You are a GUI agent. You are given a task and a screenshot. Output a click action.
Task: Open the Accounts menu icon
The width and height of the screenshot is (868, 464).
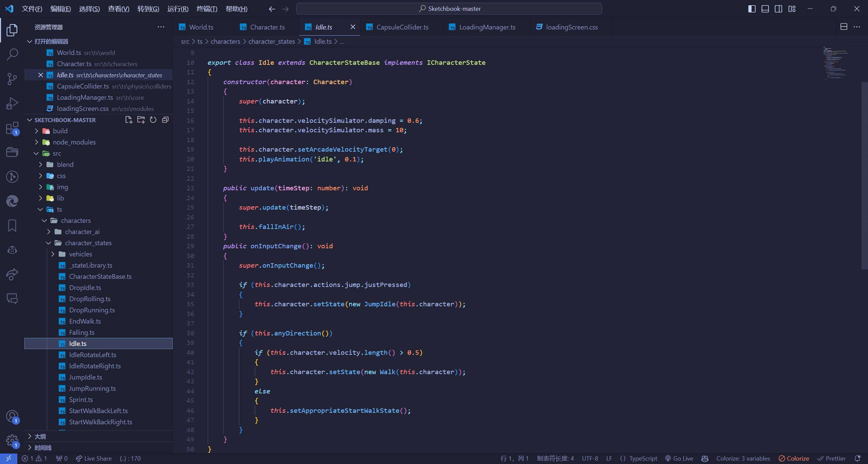[12, 416]
